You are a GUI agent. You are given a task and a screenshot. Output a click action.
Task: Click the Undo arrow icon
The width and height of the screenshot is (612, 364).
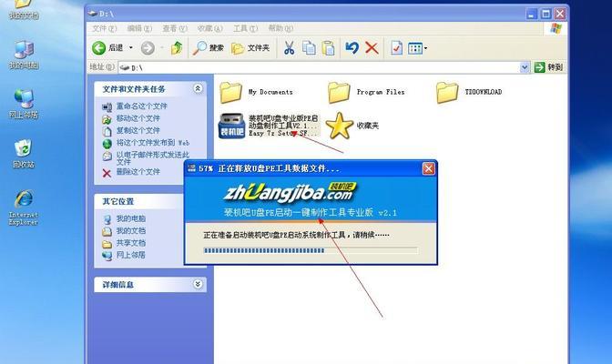click(352, 48)
